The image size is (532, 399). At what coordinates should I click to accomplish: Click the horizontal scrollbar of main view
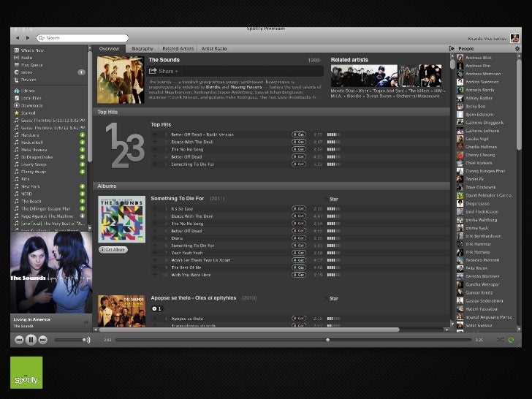pyautogui.click(x=248, y=330)
